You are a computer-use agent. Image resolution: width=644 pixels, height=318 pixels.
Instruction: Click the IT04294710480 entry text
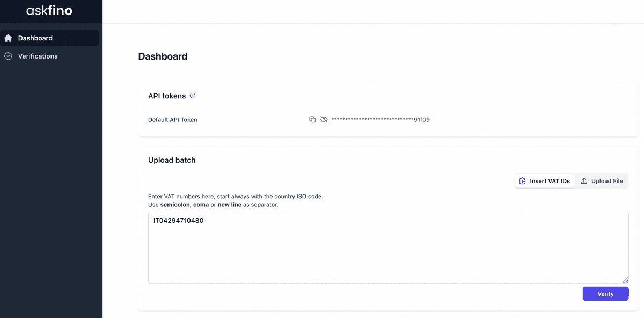178,220
